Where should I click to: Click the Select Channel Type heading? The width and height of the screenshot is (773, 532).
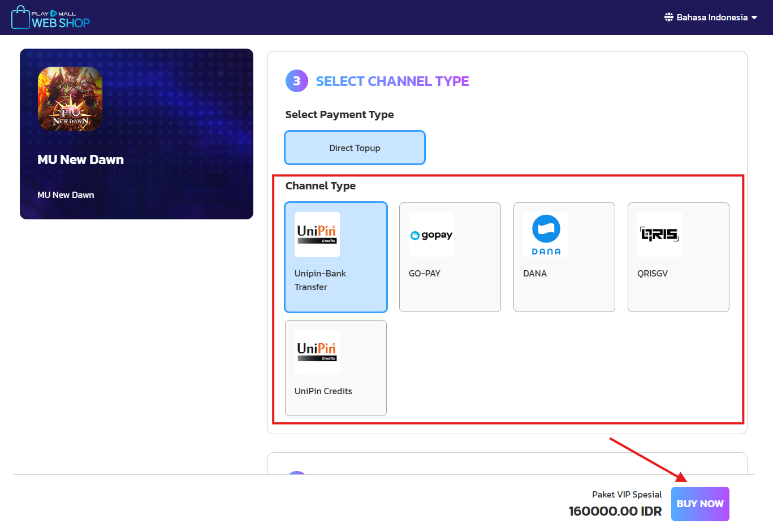pos(392,81)
